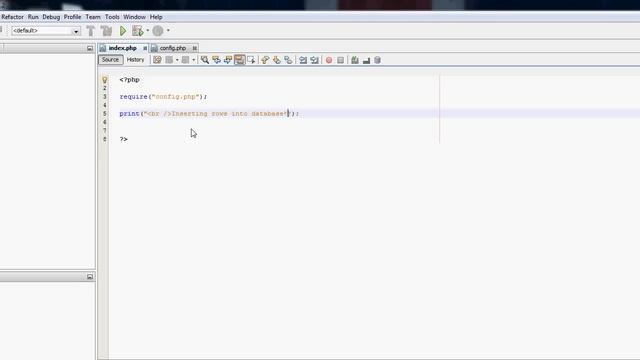The width and height of the screenshot is (640, 360).
Task: Open the Back navigation dropdown arrow
Action: (x=177, y=60)
